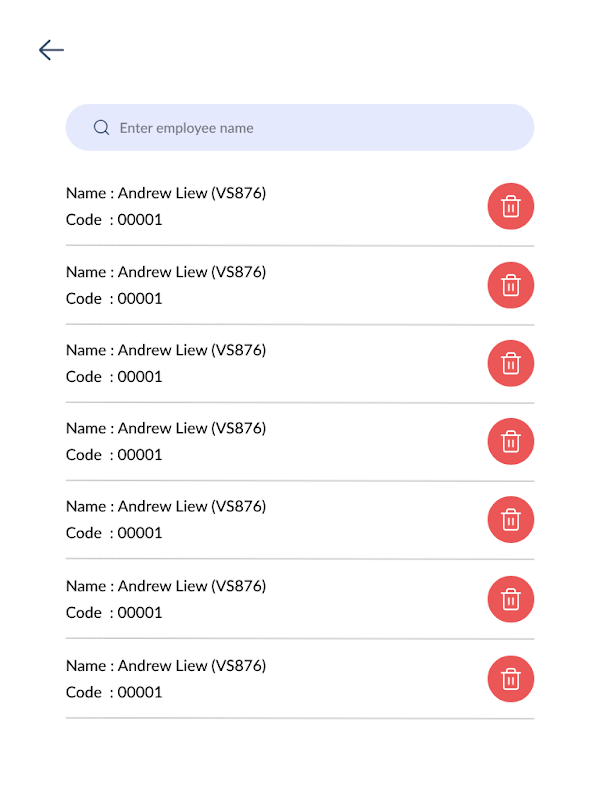Pick the sixth employee's name line
600x800 pixels.
pyautogui.click(x=166, y=586)
